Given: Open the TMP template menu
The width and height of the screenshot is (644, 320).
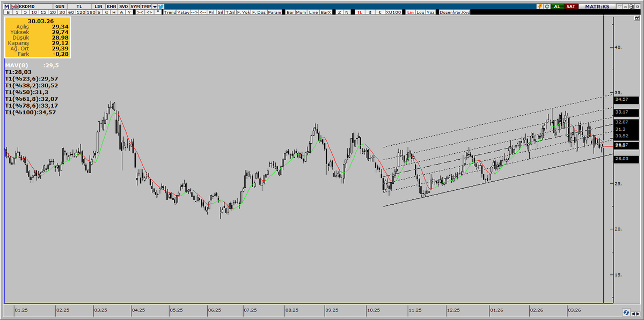Looking at the screenshot, I should click(146, 6).
